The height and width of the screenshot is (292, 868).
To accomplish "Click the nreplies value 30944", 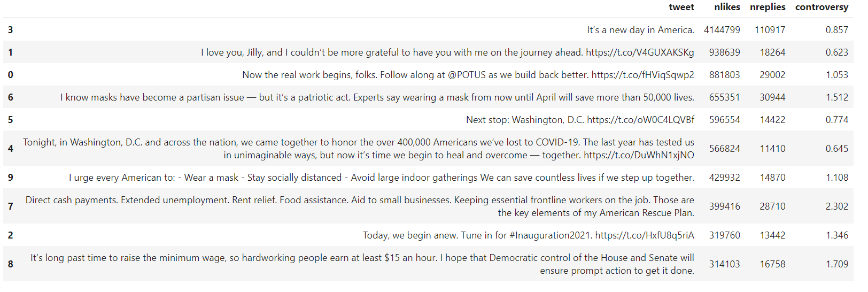I will click(x=772, y=97).
